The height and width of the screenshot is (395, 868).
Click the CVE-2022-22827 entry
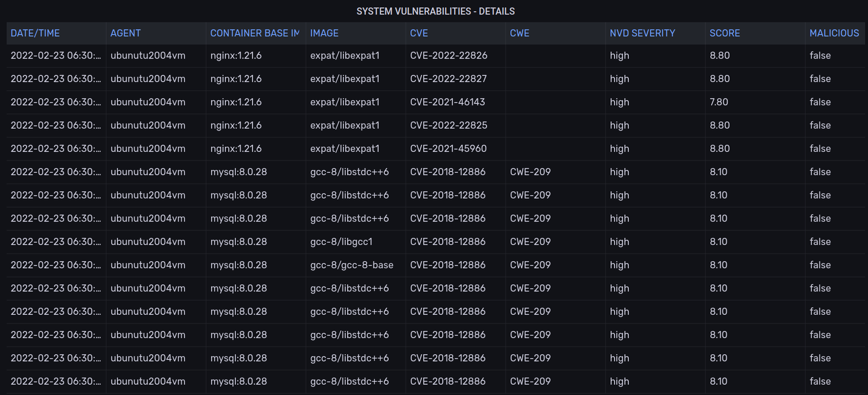tap(449, 79)
